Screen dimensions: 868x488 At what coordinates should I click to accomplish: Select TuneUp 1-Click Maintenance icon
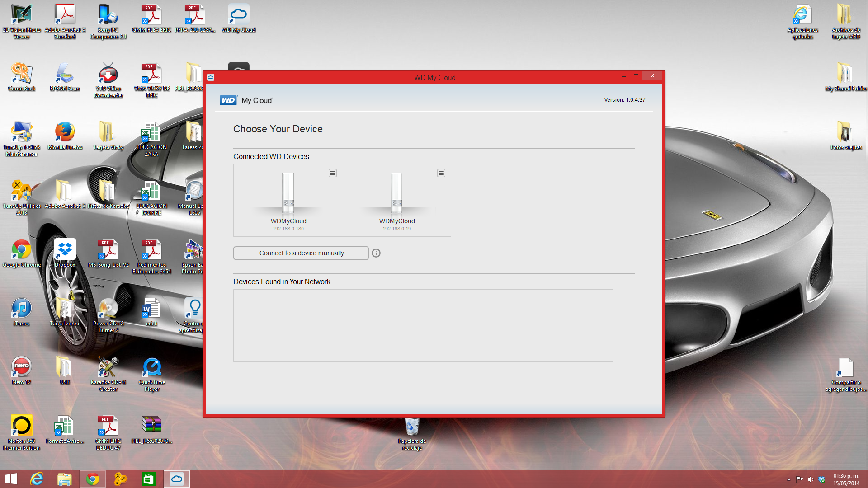pos(22,139)
